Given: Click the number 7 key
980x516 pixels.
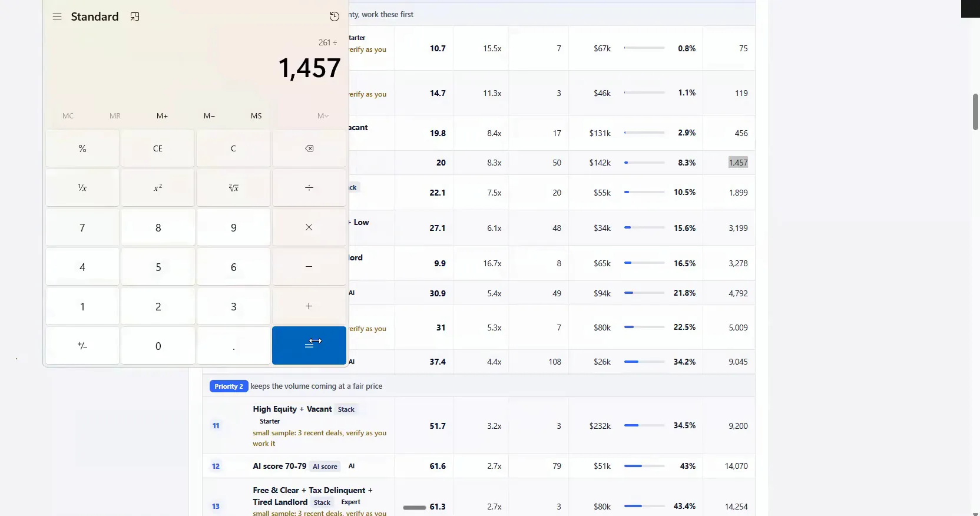Looking at the screenshot, I should (x=82, y=227).
